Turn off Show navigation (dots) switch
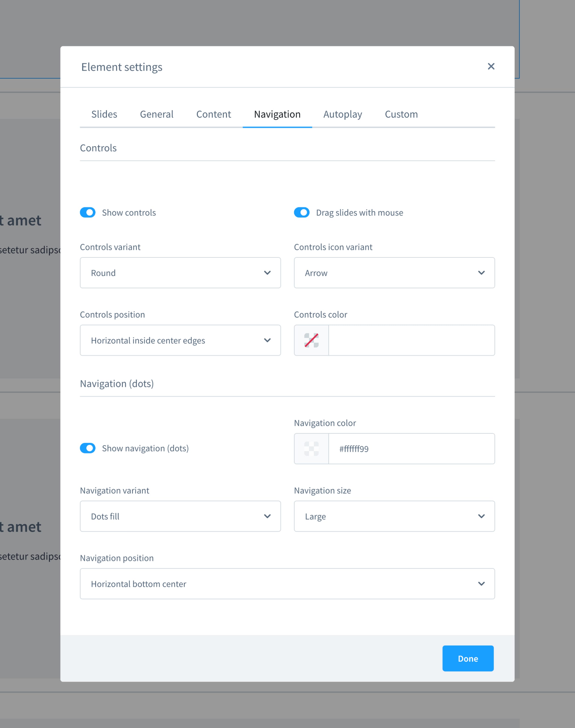The width and height of the screenshot is (575, 728). [88, 448]
